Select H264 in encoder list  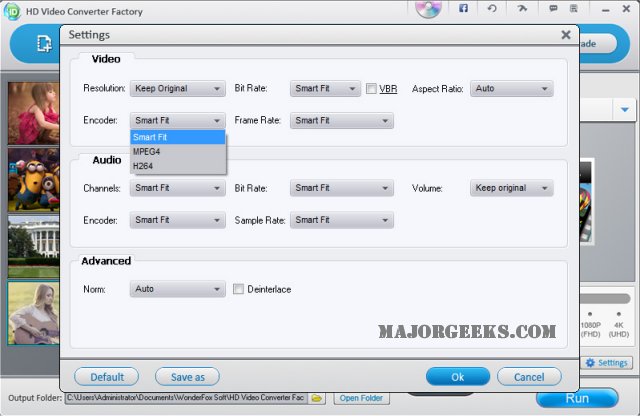[x=178, y=166]
